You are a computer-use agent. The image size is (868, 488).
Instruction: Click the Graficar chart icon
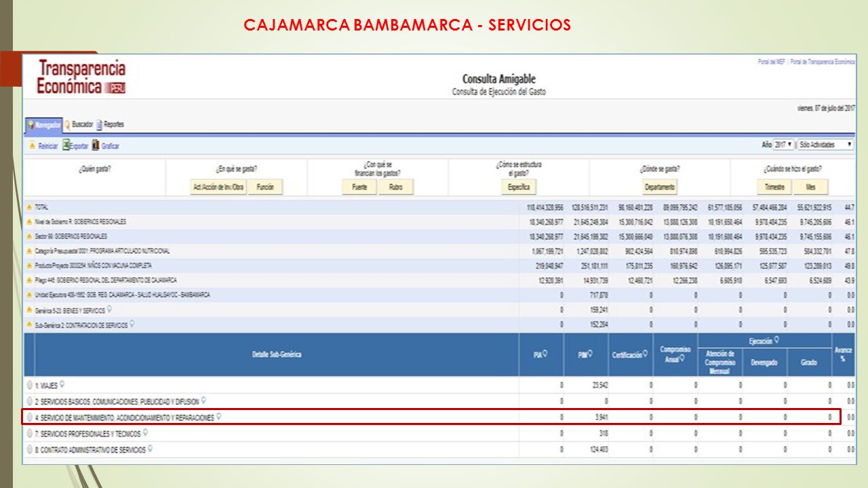pos(96,145)
